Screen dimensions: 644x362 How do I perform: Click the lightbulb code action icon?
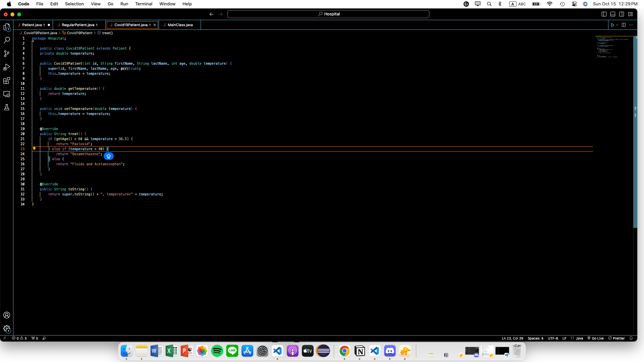click(34, 148)
